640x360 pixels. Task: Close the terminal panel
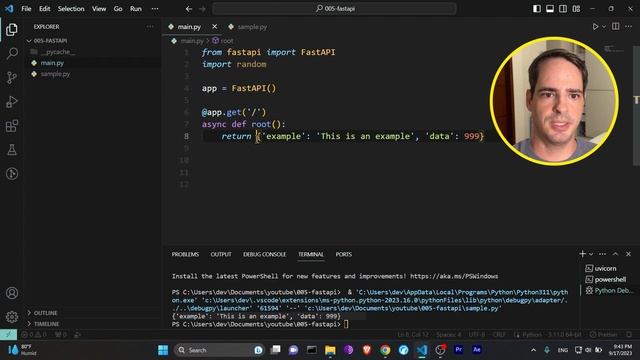point(628,254)
